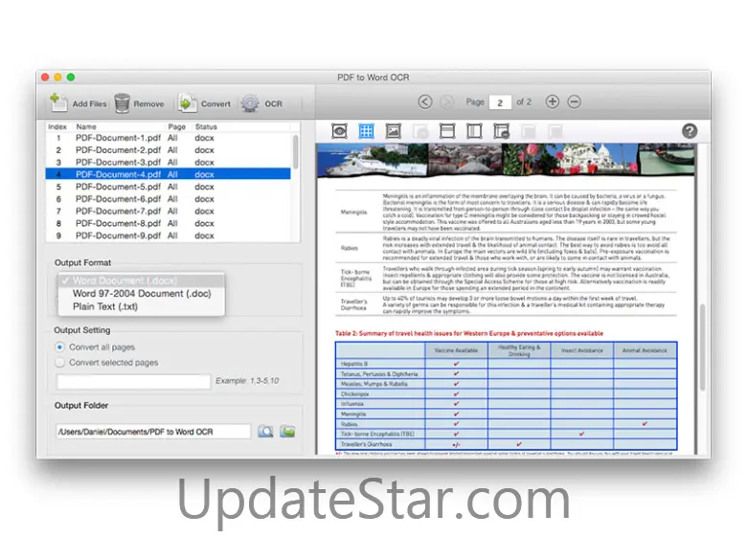Select the table grid marking tool
The image size is (747, 560).
point(366,131)
